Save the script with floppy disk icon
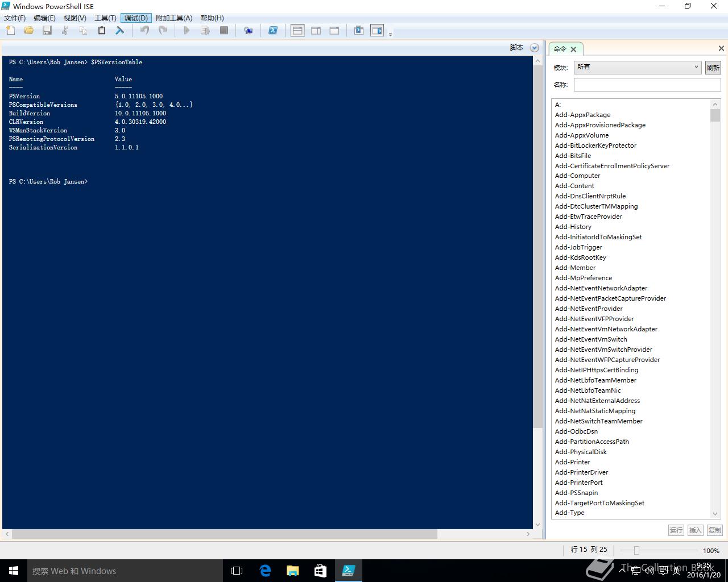The width and height of the screenshot is (728, 582). click(x=47, y=31)
